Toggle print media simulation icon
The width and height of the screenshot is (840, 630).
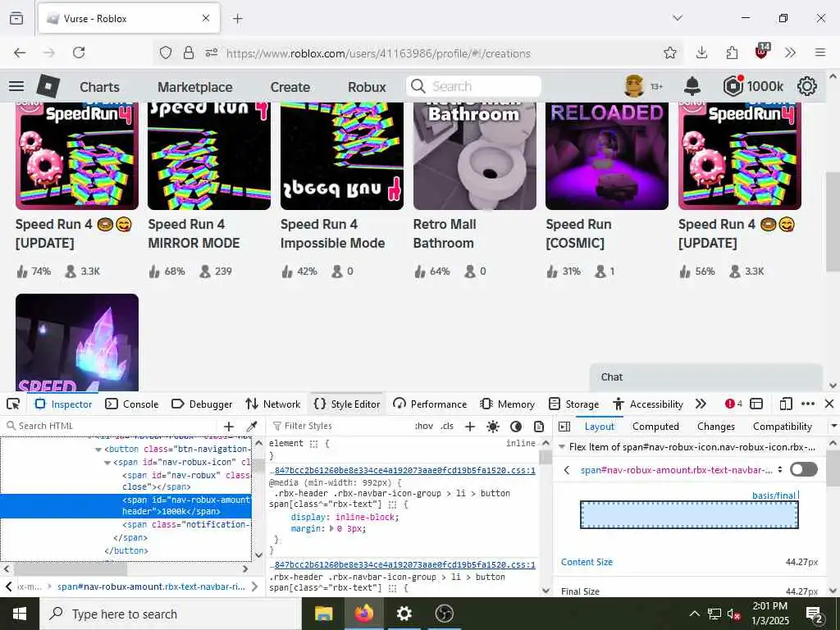[539, 427]
